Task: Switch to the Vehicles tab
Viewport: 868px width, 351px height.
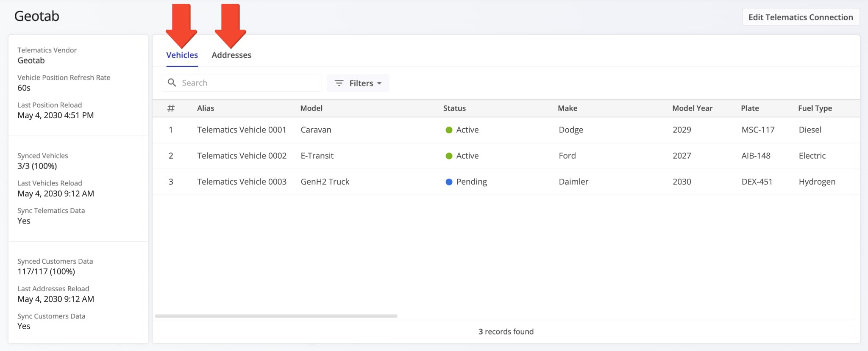Action: (x=182, y=55)
